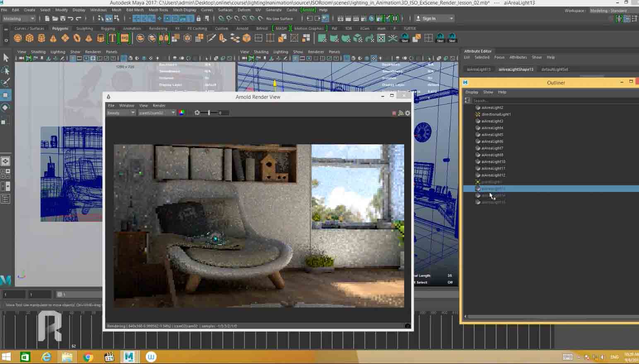The width and height of the screenshot is (639, 364).
Task: Switch to the Rendering shelf tab
Action: (158, 29)
